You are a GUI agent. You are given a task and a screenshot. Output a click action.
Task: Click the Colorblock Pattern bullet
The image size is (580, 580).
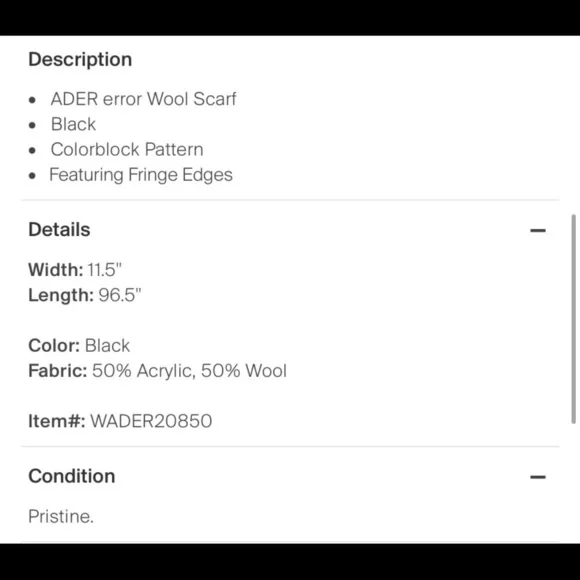pyautogui.click(x=127, y=149)
